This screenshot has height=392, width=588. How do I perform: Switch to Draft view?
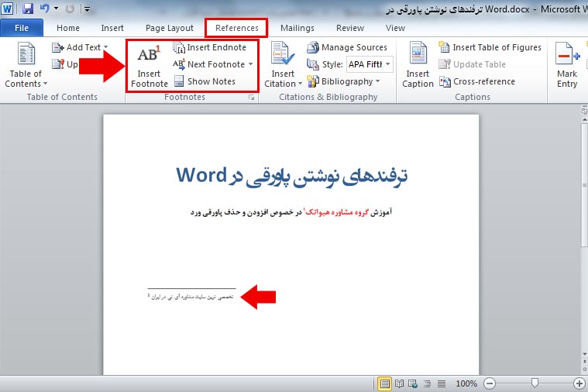(442, 383)
